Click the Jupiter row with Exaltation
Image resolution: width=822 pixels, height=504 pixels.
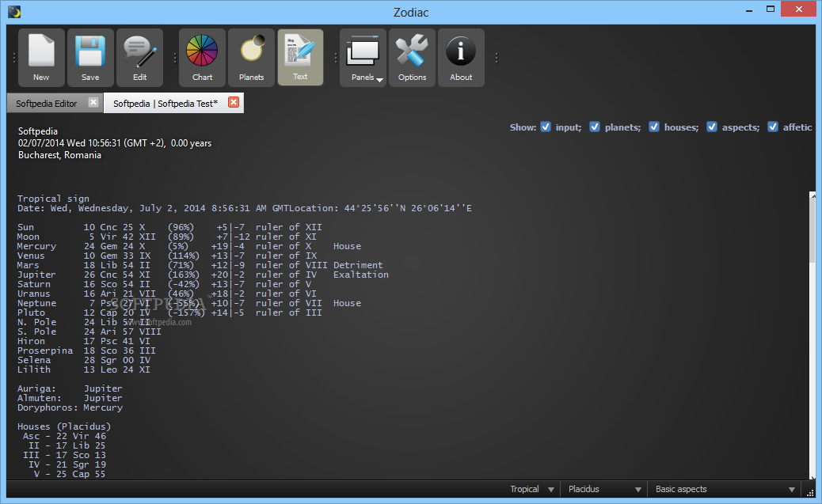coord(203,275)
